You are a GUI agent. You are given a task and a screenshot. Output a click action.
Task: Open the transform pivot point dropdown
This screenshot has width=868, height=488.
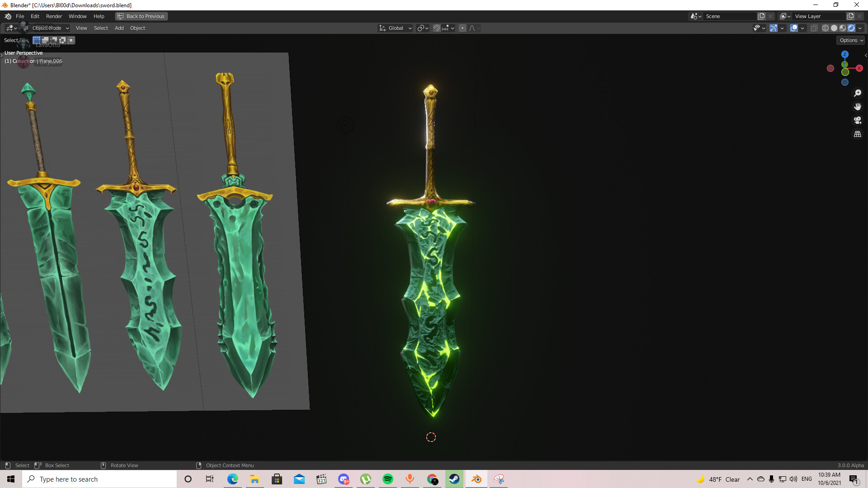[x=422, y=28]
